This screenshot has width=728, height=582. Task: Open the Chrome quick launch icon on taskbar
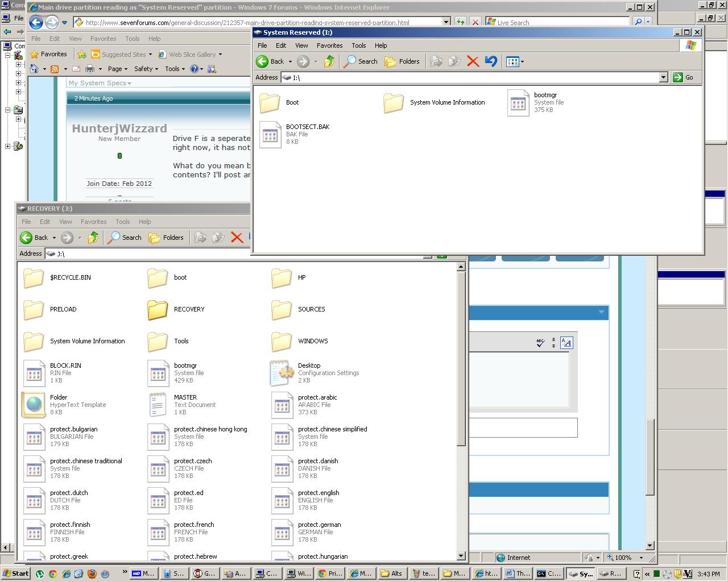click(52, 573)
